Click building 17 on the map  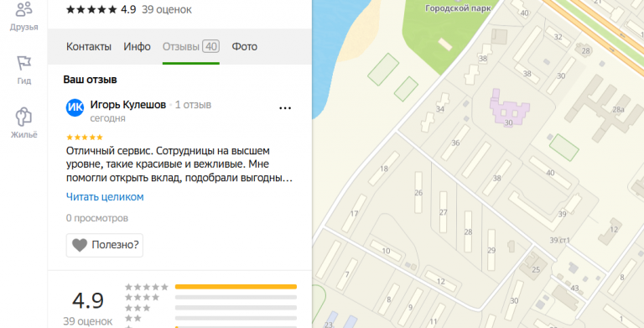click(x=354, y=213)
